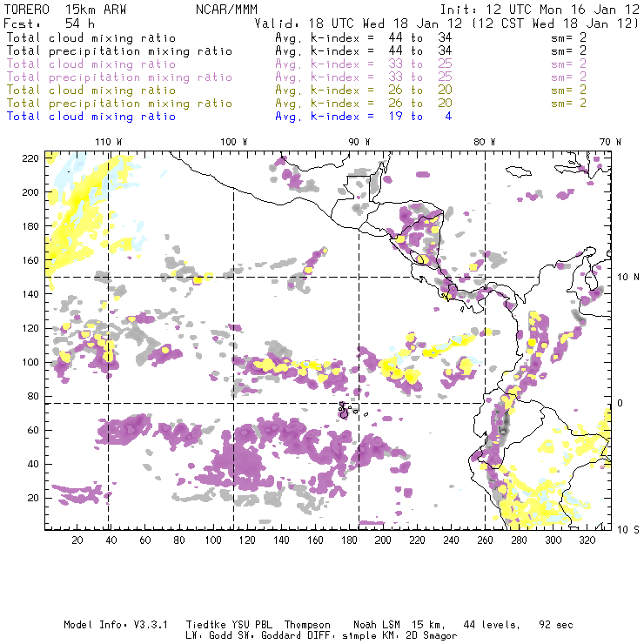Click blue 'Total cloud mixing ratio' legend label
This screenshot has height=644, width=644.
tap(91, 117)
